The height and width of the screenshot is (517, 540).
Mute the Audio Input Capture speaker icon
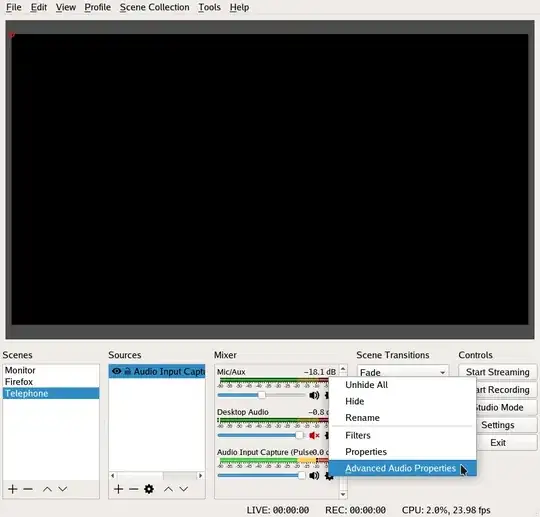pos(314,476)
